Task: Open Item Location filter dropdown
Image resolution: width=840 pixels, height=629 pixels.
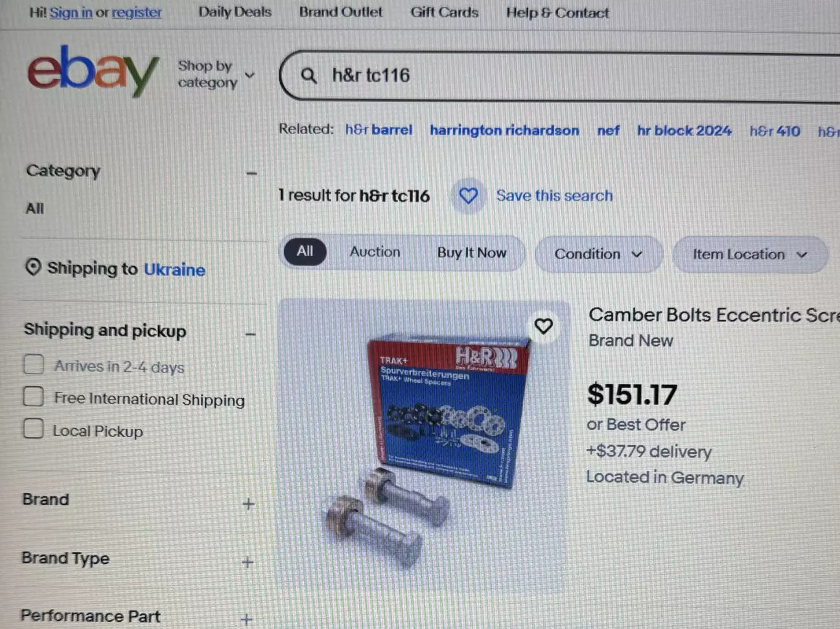Action: click(750, 255)
